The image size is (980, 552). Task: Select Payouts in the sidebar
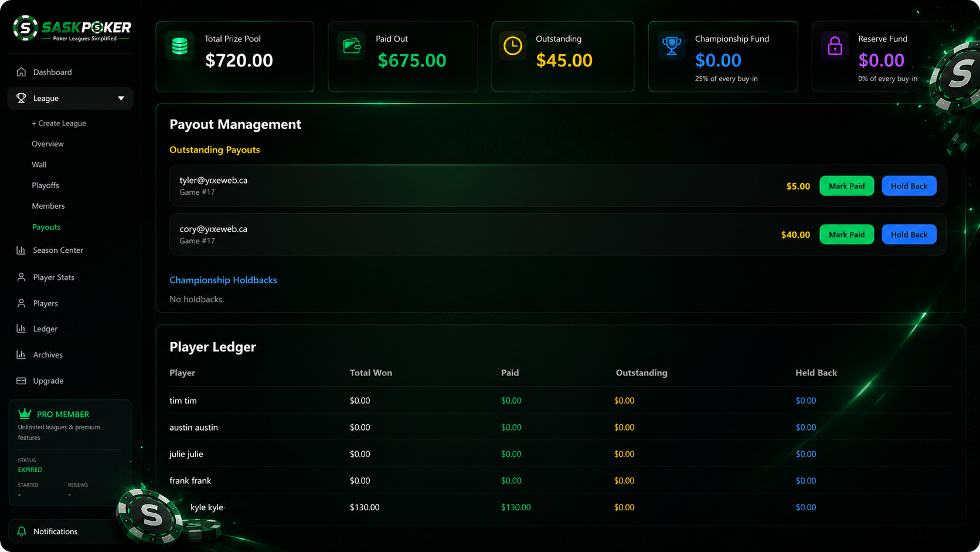point(46,227)
